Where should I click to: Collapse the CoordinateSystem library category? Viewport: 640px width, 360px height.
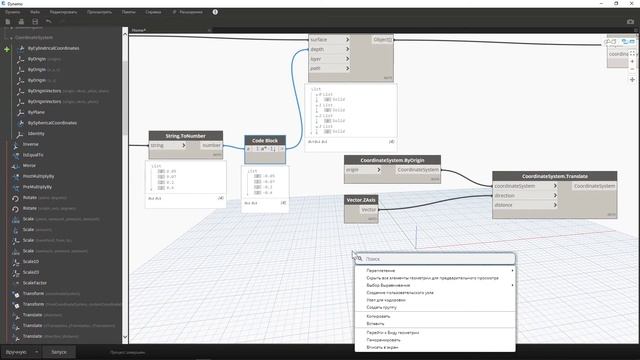click(11, 38)
